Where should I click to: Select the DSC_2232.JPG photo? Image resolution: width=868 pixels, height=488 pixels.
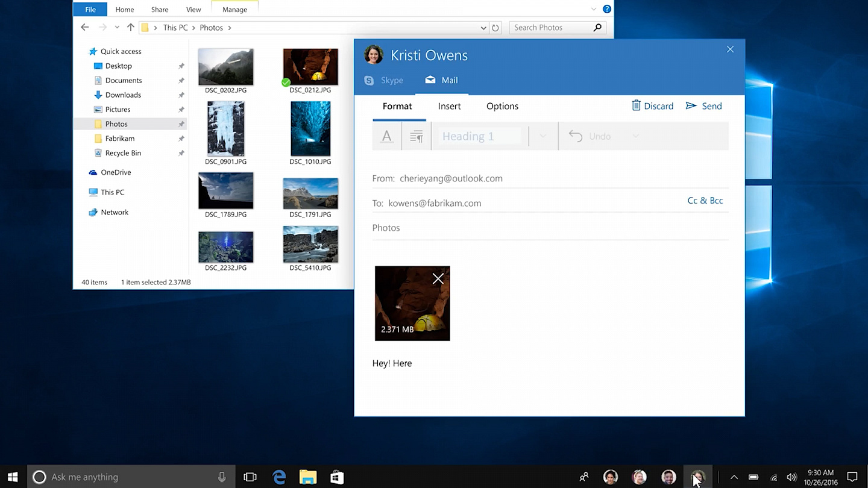point(225,247)
